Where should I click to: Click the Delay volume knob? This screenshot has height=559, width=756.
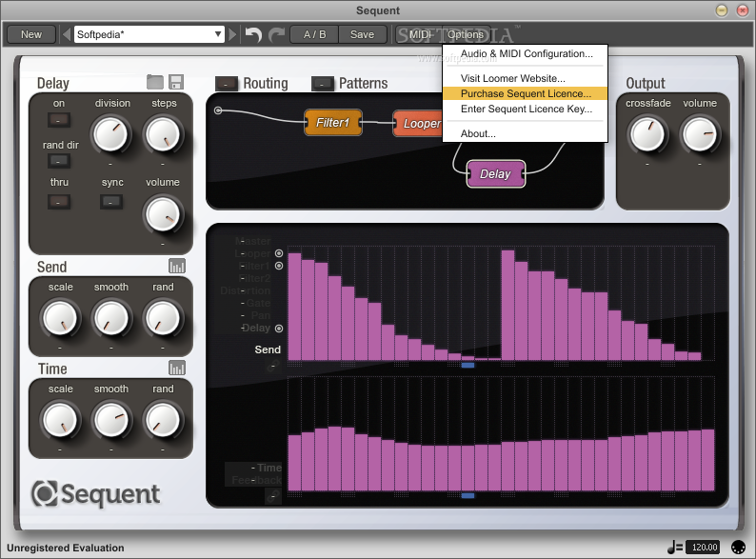163,213
